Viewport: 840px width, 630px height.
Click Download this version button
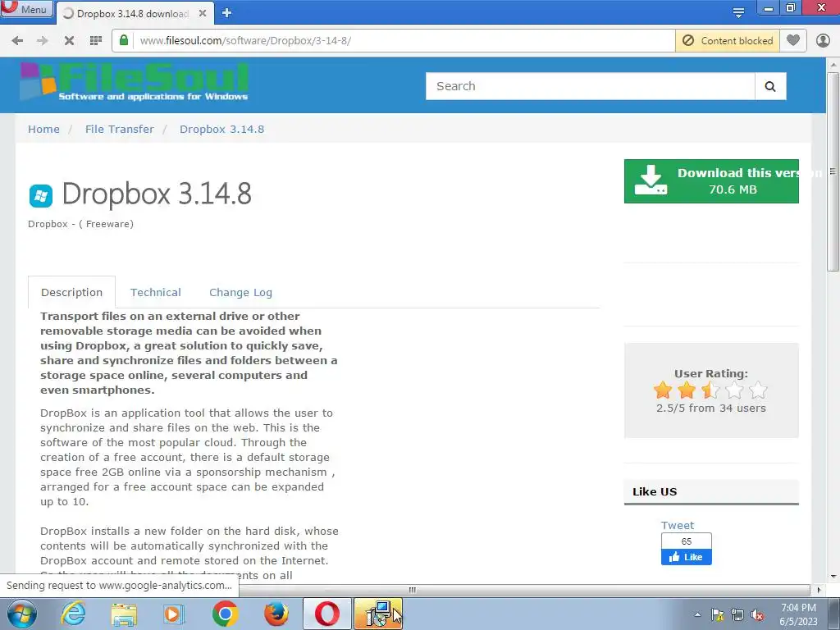(711, 181)
